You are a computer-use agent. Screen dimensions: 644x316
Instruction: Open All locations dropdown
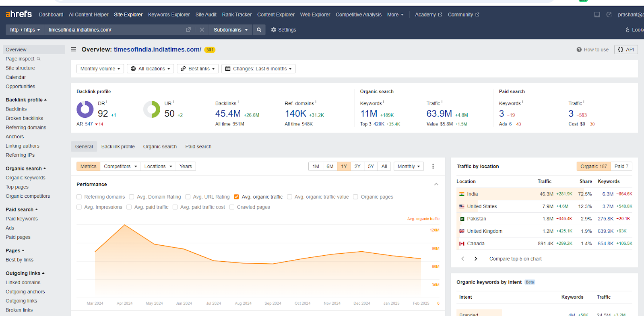(x=151, y=69)
